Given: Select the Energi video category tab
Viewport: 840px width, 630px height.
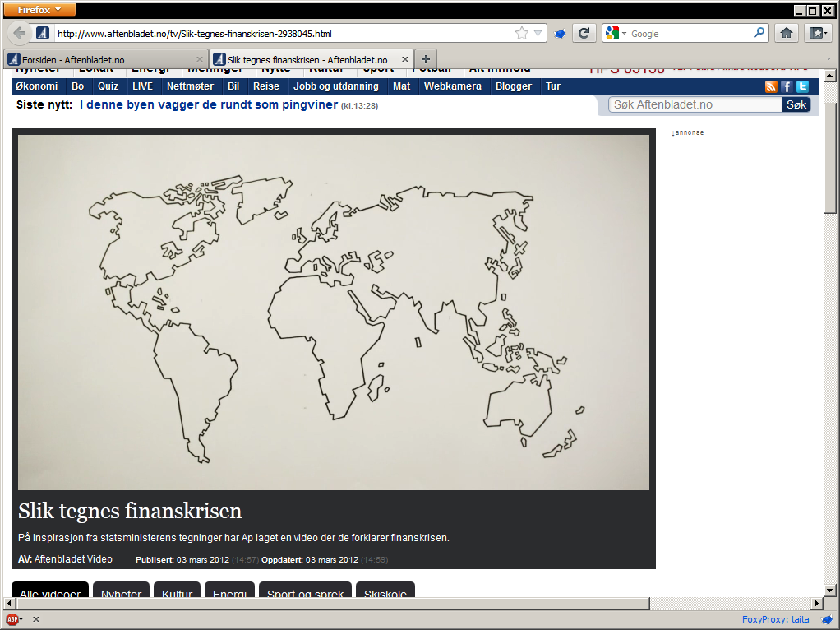Looking at the screenshot, I should pyautogui.click(x=230, y=591).
